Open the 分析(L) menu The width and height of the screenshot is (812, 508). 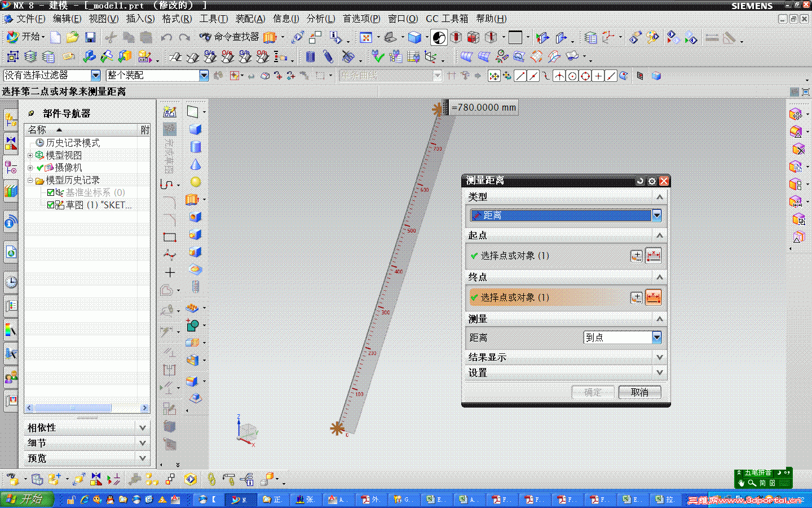[320, 19]
